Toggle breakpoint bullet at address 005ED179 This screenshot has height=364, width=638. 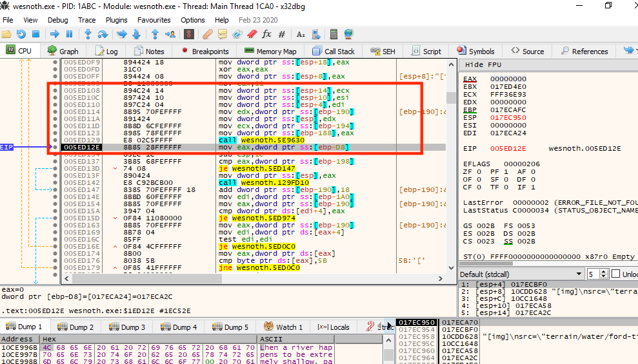pyautogui.click(x=55, y=267)
